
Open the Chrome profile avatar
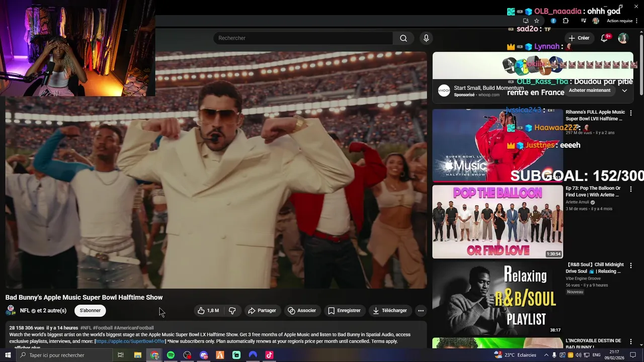[x=596, y=21]
